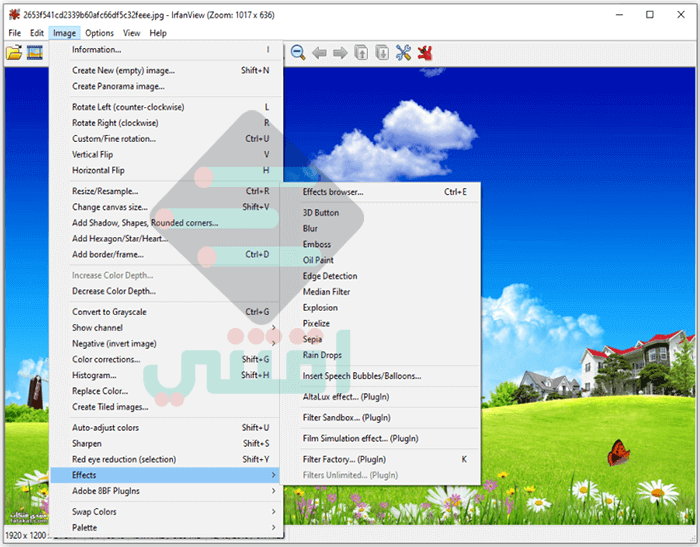Expand the Swap Colors submenu

click(x=166, y=512)
